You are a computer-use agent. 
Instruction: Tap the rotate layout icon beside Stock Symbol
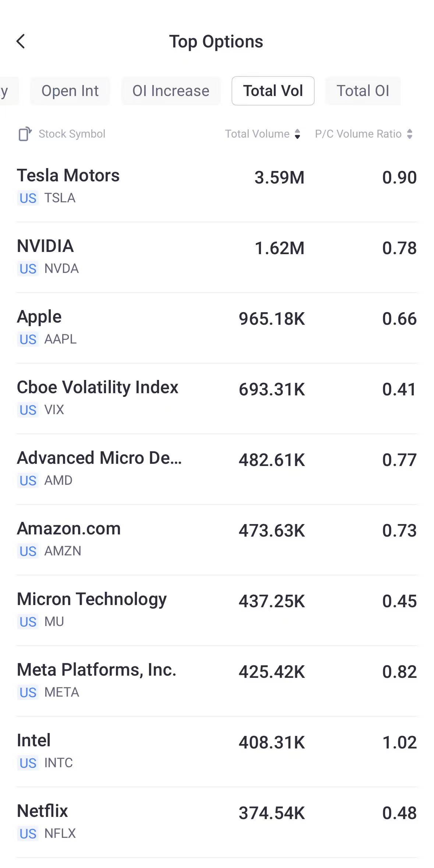pyautogui.click(x=25, y=134)
